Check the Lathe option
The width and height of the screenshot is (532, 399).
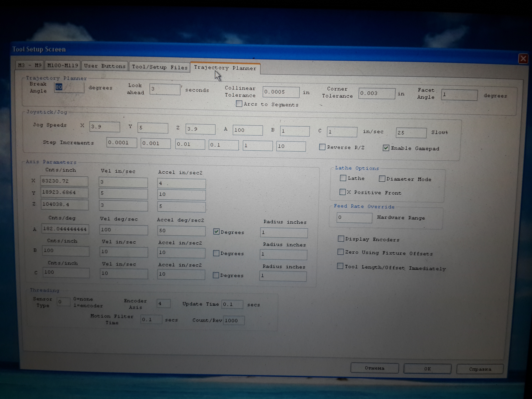[343, 178]
